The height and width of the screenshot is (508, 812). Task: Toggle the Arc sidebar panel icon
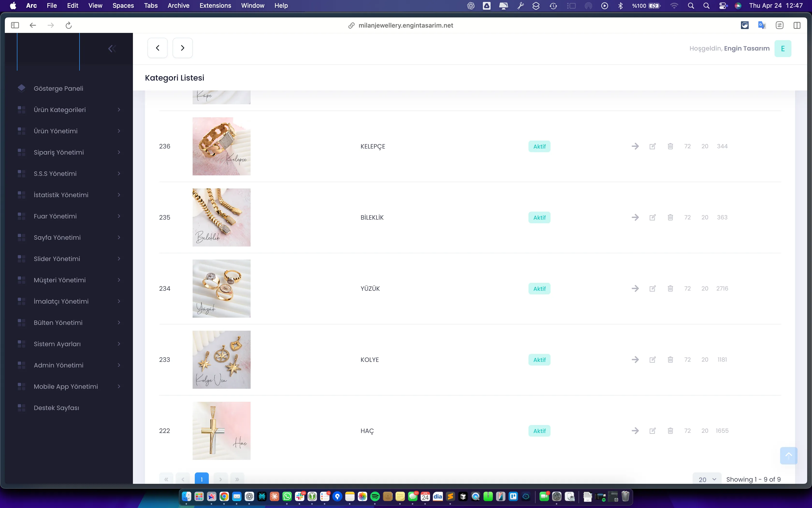click(15, 25)
